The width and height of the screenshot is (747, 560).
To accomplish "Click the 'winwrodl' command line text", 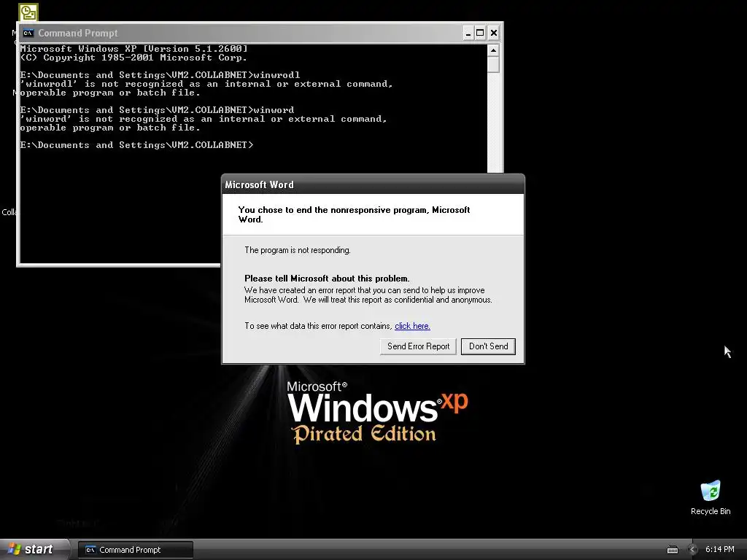I will coord(160,75).
